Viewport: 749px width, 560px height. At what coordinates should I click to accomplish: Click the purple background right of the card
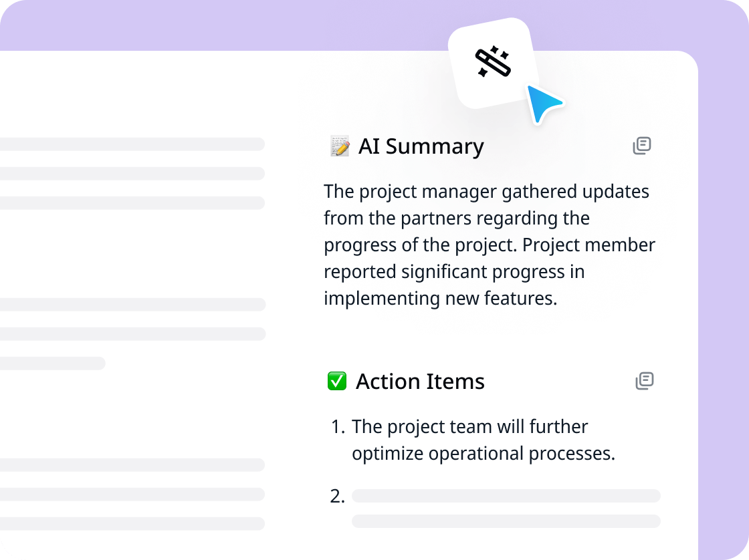[x=724, y=301]
